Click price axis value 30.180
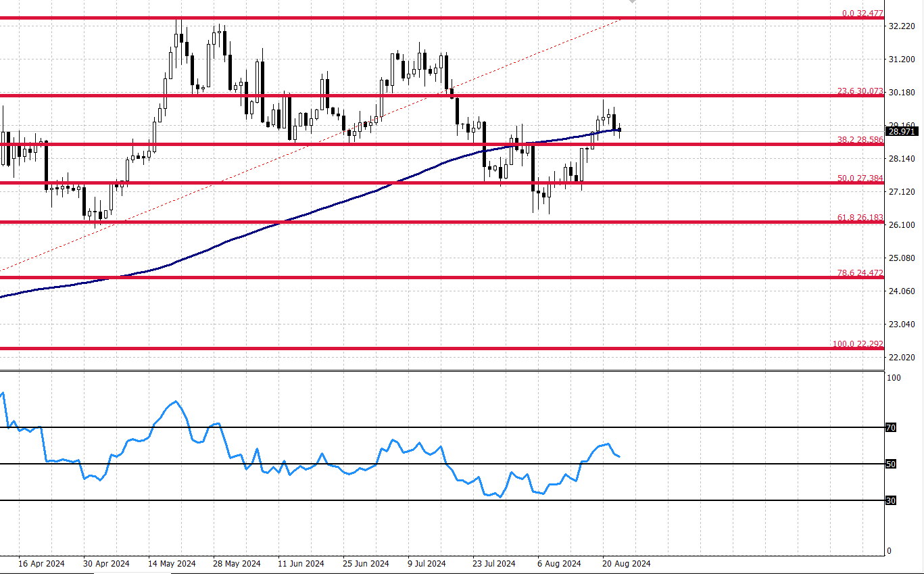924x574 pixels. [902, 93]
